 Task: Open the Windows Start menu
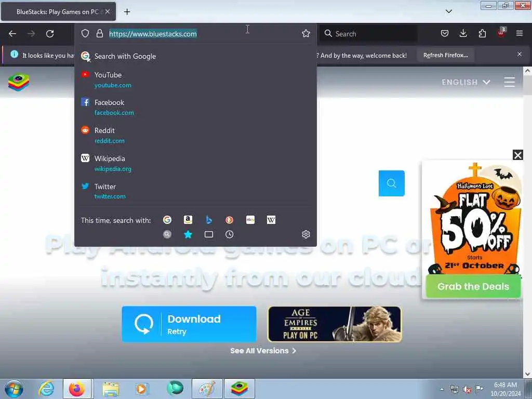pyautogui.click(x=14, y=389)
